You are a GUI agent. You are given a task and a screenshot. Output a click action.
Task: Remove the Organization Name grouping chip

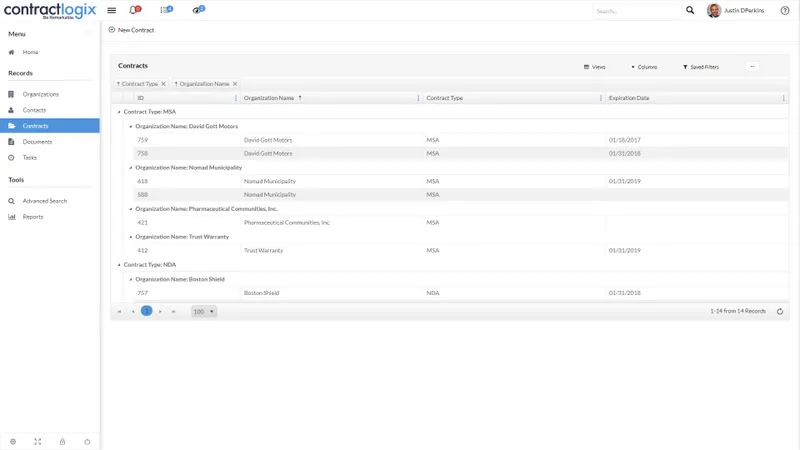coord(235,84)
